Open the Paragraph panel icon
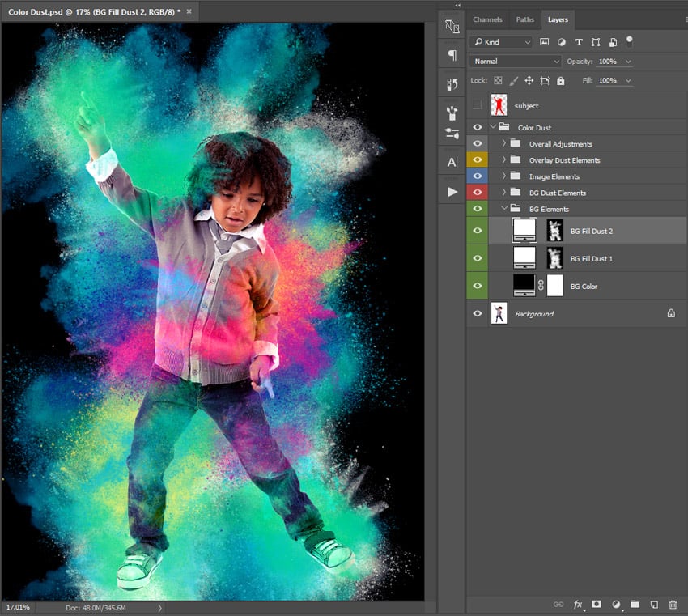The width and height of the screenshot is (688, 616). click(452, 55)
